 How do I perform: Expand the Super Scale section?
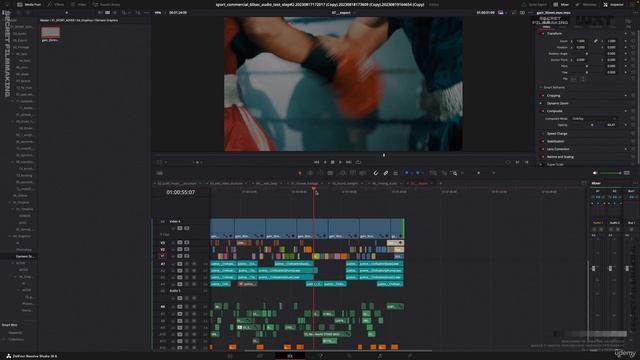pos(555,164)
